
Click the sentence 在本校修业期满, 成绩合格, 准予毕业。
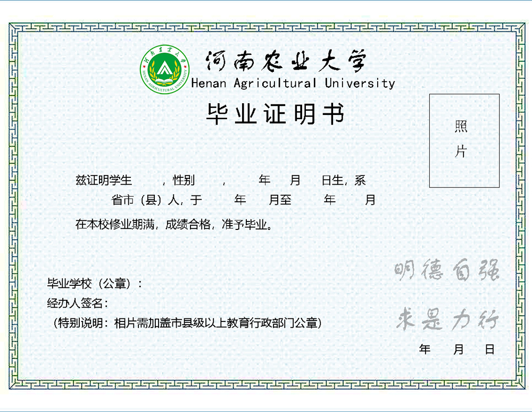(174, 224)
